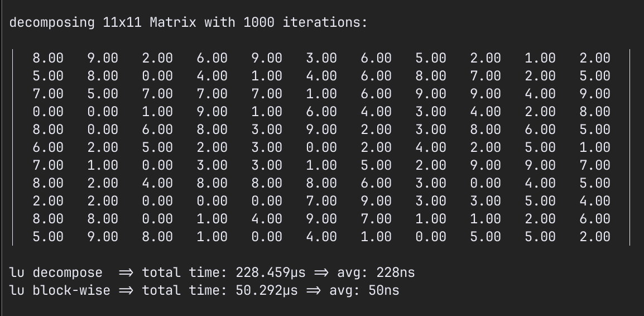
Task: Click 4.00 in row starting 2.00 2.00
Action: coord(595,201)
